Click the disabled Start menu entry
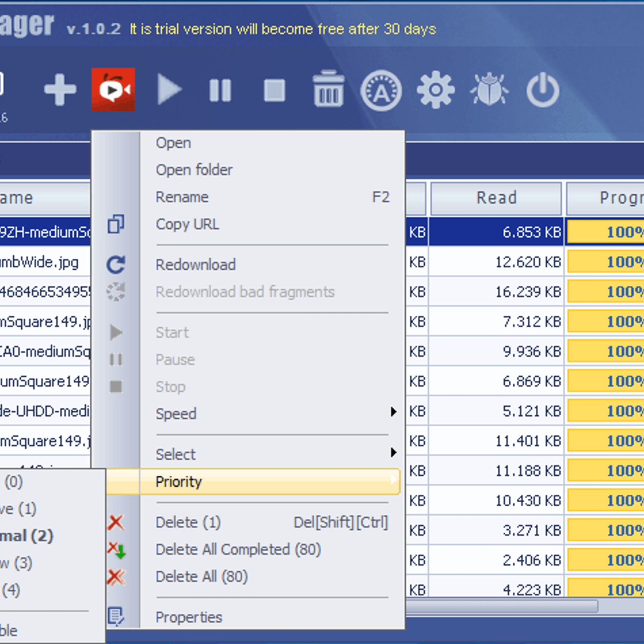Screen dimensions: 644x644 coord(172,332)
